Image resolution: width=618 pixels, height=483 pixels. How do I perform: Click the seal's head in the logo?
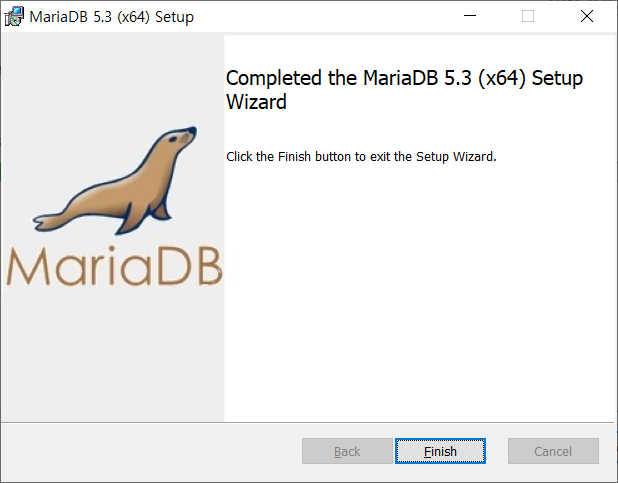(x=179, y=138)
